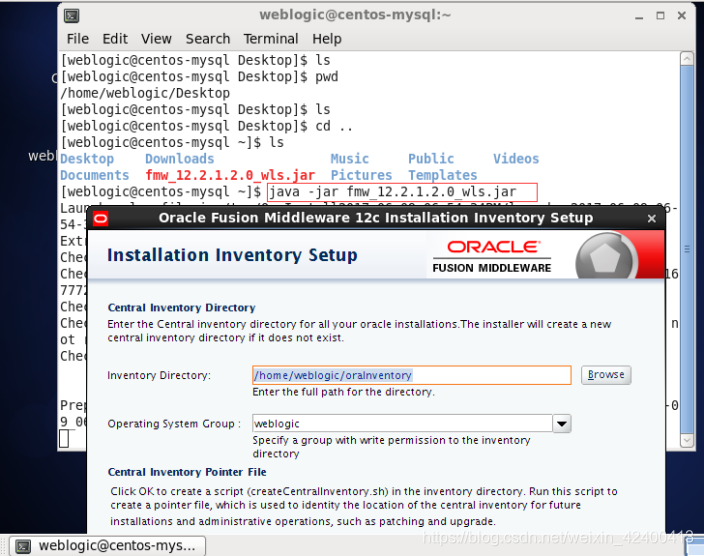Click the Oracle logo icon in dialog title

(101, 218)
